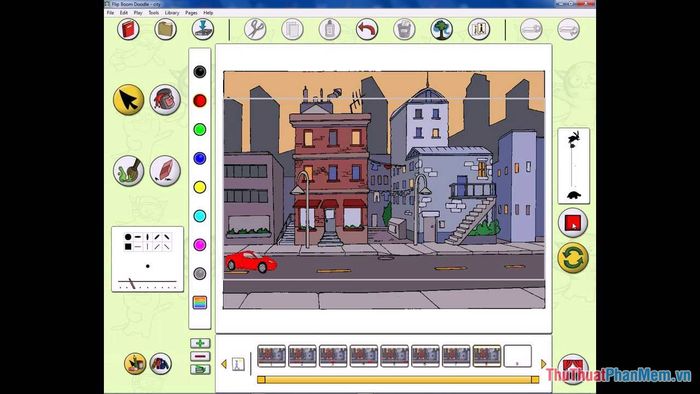Screen dimensions: 700x394
Task: Click the red car on the canvas
Action: 250,262
